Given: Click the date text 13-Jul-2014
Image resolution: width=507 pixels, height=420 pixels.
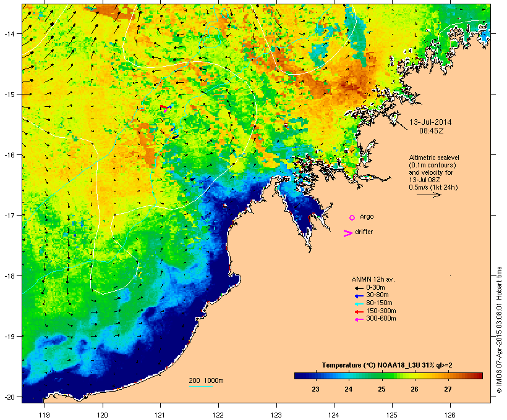Looking at the screenshot, I should [x=430, y=122].
